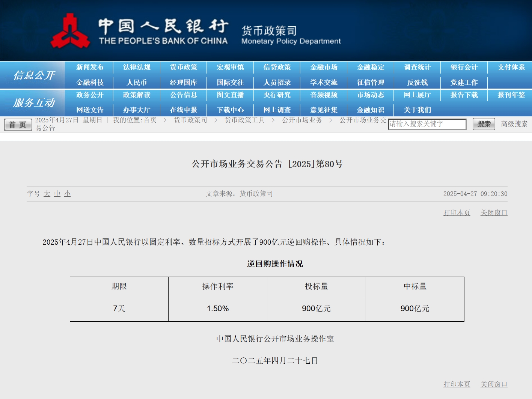Open the 反洗钱 section
Image resolution: width=532 pixels, height=399 pixels.
(417, 83)
